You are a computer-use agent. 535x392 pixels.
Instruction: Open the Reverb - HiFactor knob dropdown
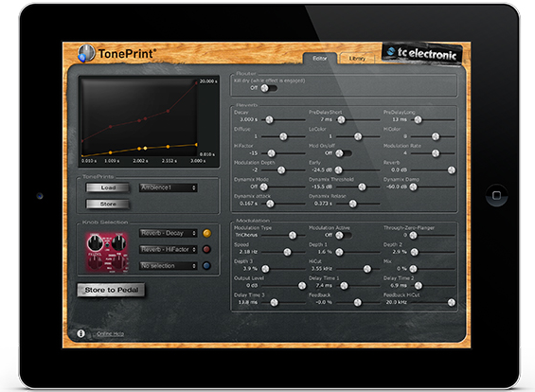[x=169, y=249]
